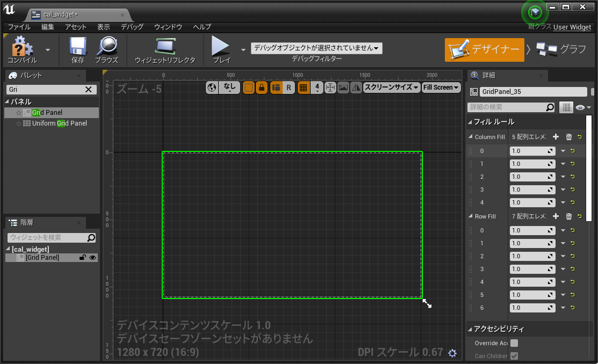Empty the Row Fill array with trash icon
The image size is (598, 364).
[x=568, y=216]
